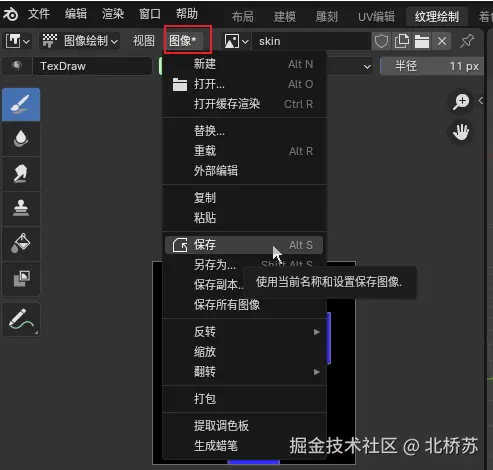Open the image browse dropdown
This screenshot has width=493, height=470.
pyautogui.click(x=237, y=41)
